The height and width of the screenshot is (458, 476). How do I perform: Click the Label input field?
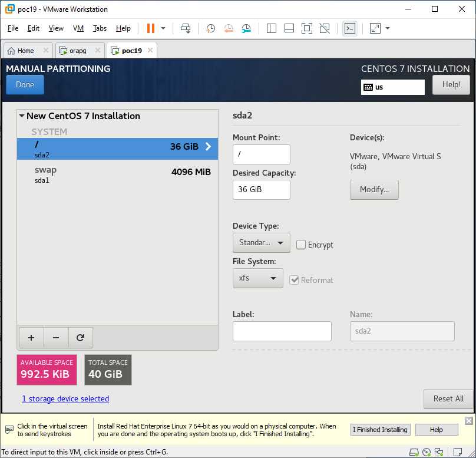282,331
